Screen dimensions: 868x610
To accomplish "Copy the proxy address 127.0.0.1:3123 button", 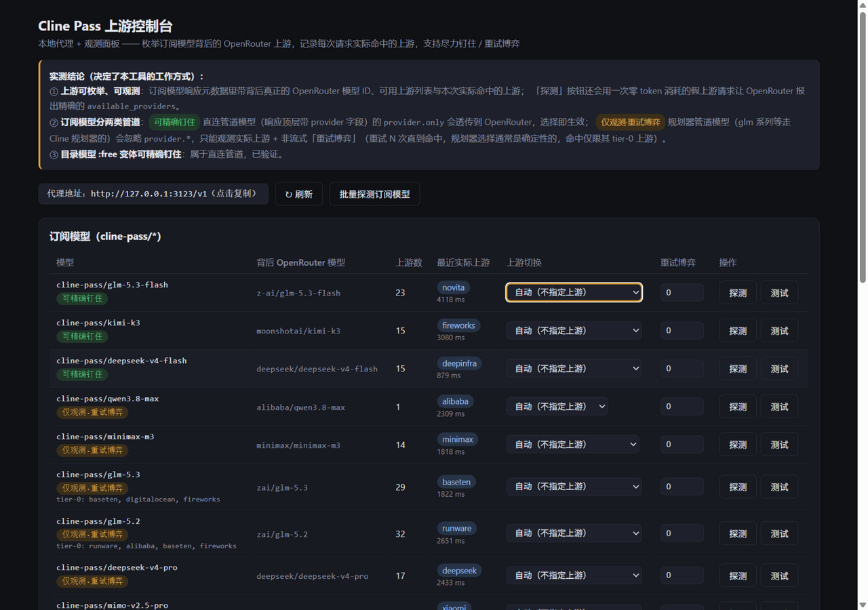I will click(153, 194).
